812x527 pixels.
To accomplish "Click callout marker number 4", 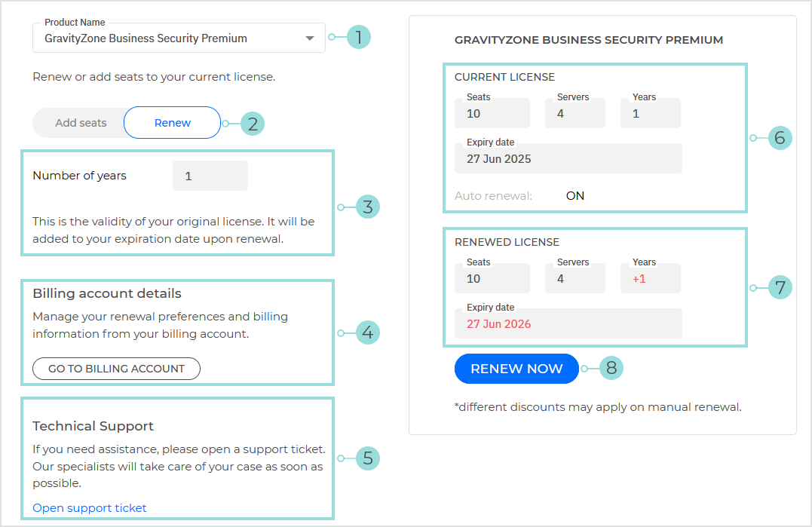I will click(367, 332).
